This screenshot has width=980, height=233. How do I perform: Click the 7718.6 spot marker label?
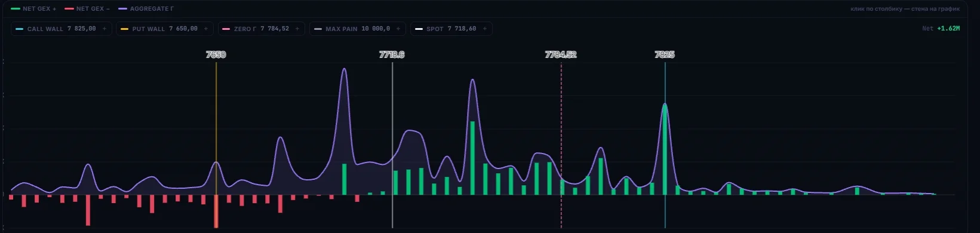[392, 54]
